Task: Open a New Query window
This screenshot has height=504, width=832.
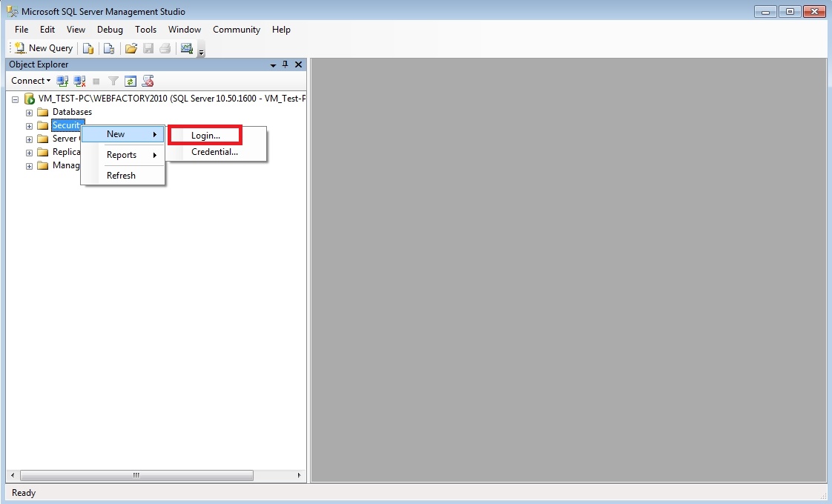Action: [x=42, y=47]
